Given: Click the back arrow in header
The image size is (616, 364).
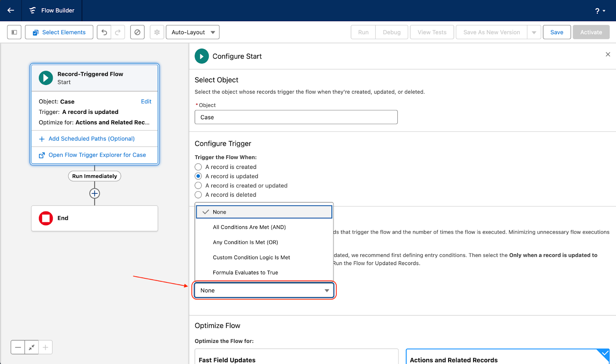Looking at the screenshot, I should pyautogui.click(x=11, y=10).
